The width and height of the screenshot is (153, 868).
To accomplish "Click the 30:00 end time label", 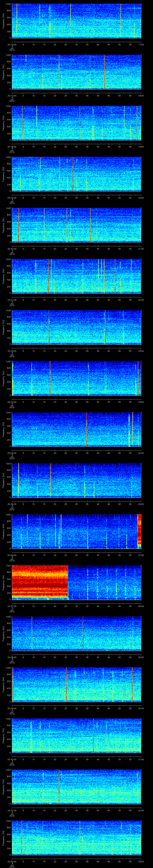I will (x=141, y=708).
